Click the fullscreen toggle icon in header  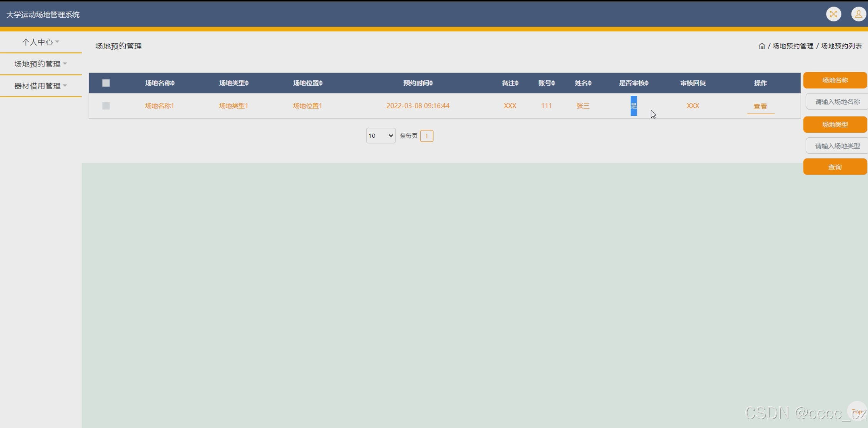833,14
